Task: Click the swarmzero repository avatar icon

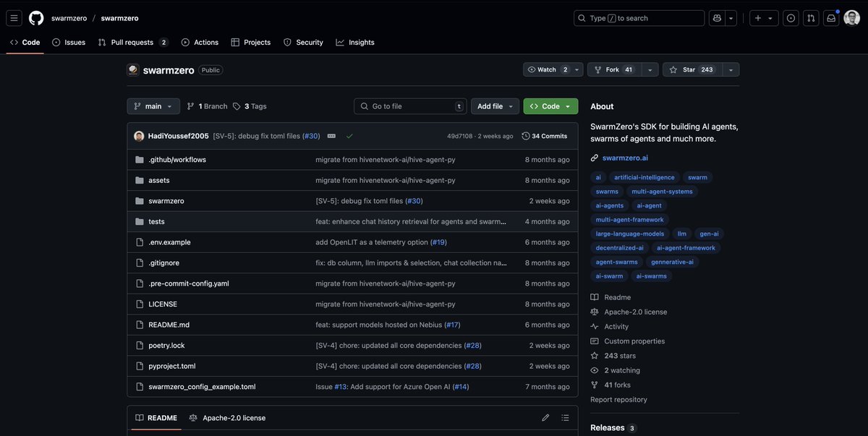Action: (133, 69)
